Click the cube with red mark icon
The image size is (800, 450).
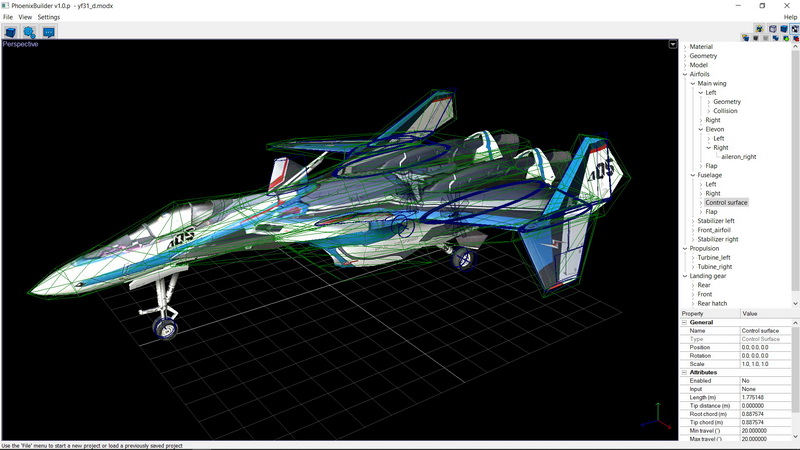[x=796, y=38]
